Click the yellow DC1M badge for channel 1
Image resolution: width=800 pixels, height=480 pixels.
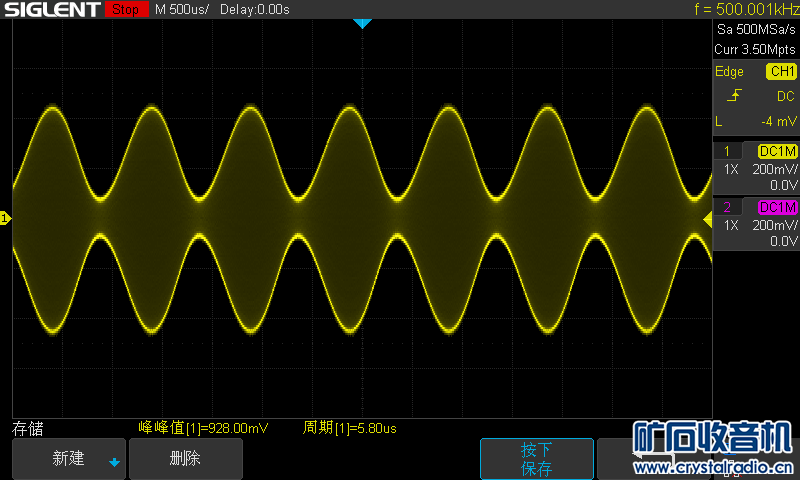click(778, 151)
